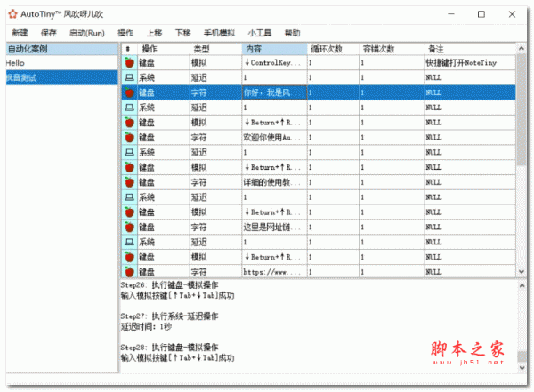Open the 新建 menu
This screenshot has height=392, width=534.
[x=20, y=33]
